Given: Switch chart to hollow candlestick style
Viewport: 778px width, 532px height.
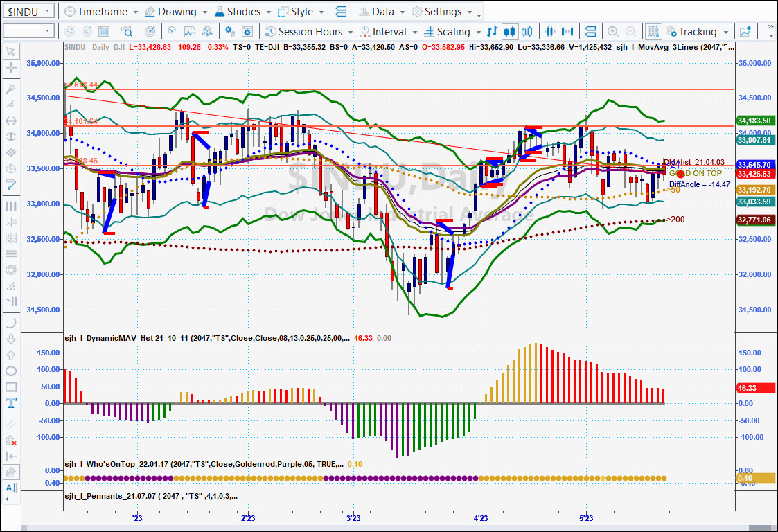Looking at the screenshot, I should [x=527, y=32].
